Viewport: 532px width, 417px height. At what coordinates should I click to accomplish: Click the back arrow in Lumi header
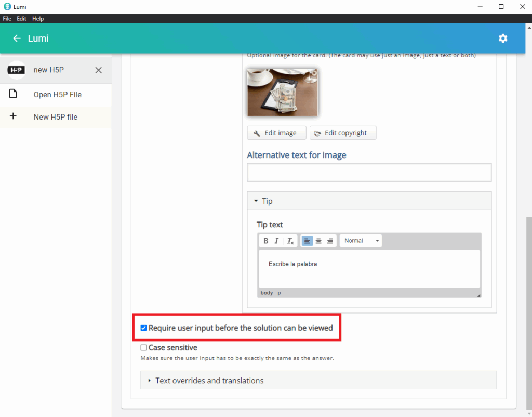click(x=17, y=38)
